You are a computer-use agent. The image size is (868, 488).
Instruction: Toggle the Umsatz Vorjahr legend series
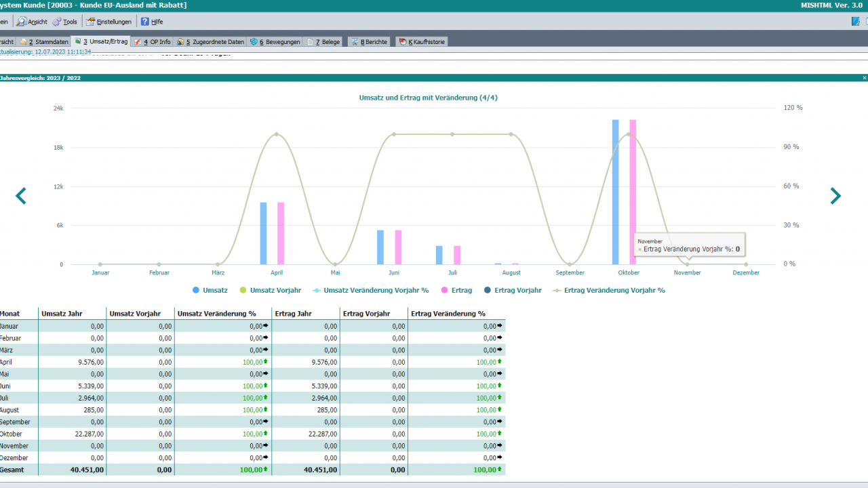tap(270, 290)
